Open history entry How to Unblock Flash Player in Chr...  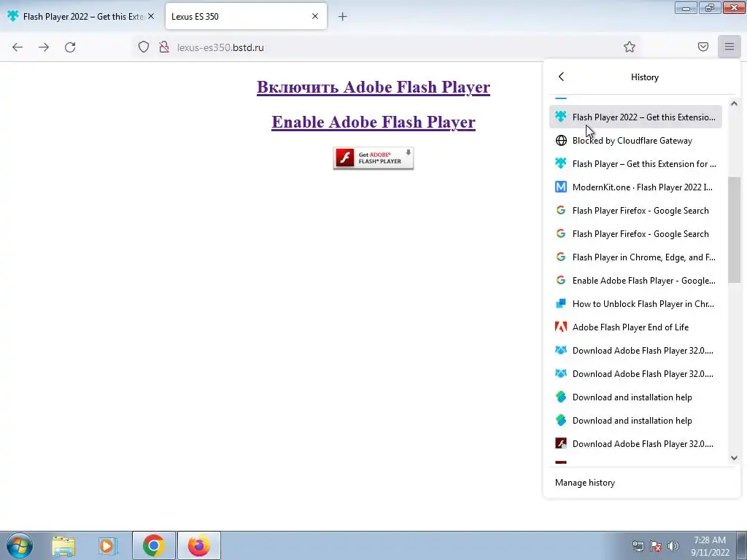pyautogui.click(x=635, y=304)
